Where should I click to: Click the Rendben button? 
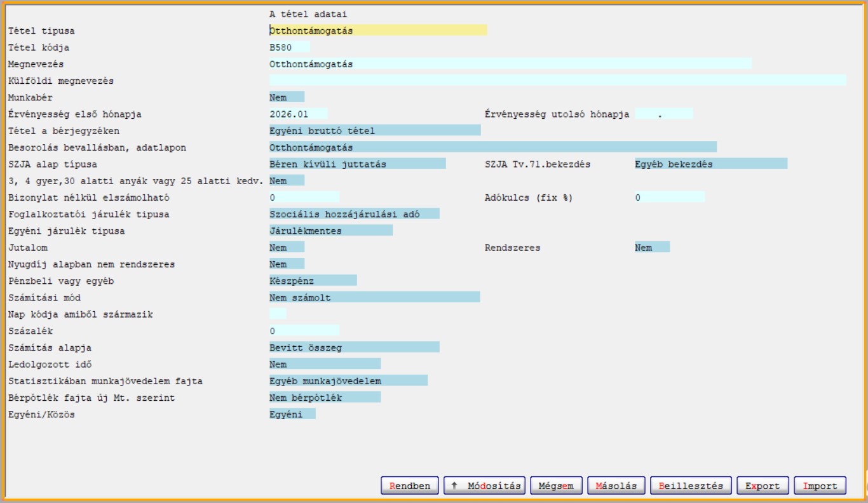pos(409,486)
